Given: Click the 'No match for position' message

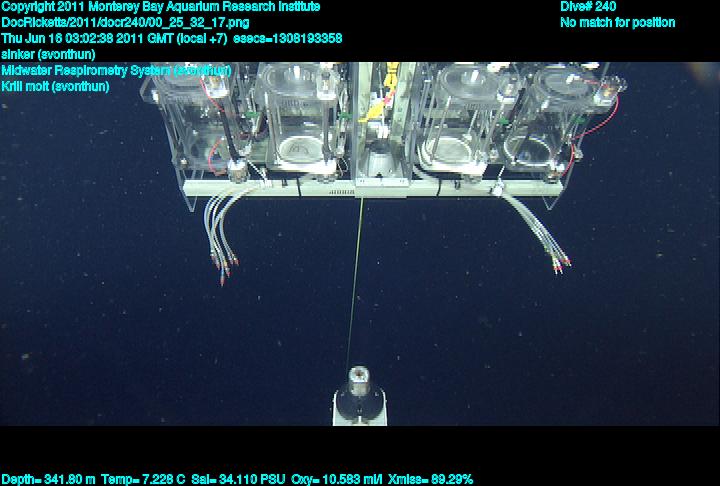Looking at the screenshot, I should click(x=618, y=23).
